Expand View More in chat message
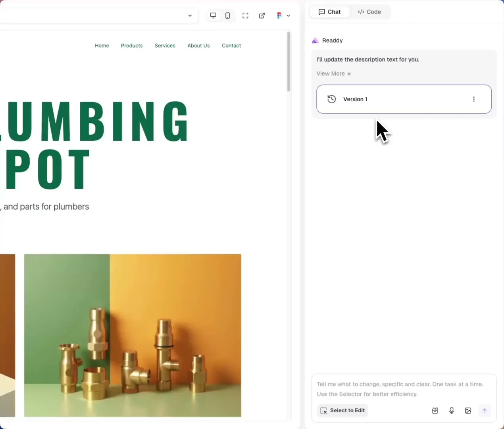 333,73
